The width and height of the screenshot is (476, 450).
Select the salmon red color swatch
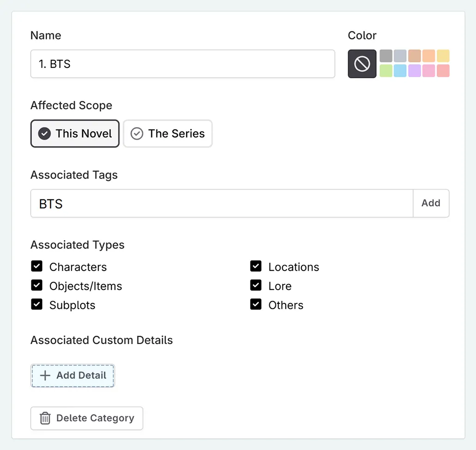pyautogui.click(x=443, y=71)
